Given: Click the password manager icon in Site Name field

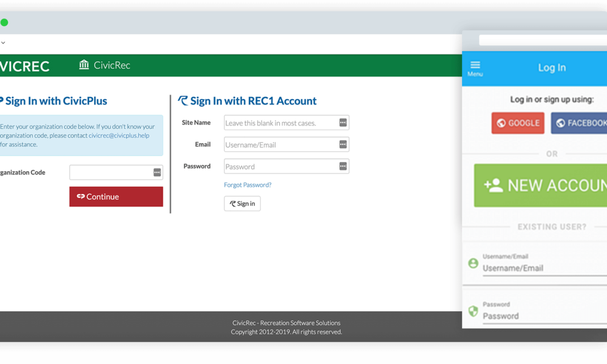Looking at the screenshot, I should 343,123.
